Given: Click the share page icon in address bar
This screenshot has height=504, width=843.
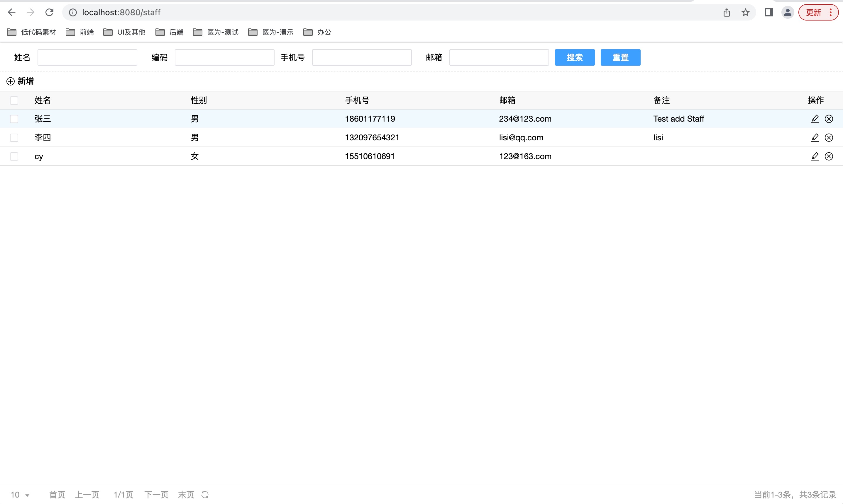Looking at the screenshot, I should point(727,13).
